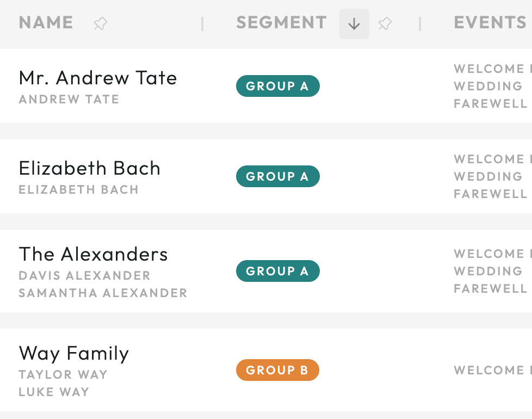Screen dimensions: 532x419
Task: Click Group A badge for The Alexanders
Action: click(278, 271)
